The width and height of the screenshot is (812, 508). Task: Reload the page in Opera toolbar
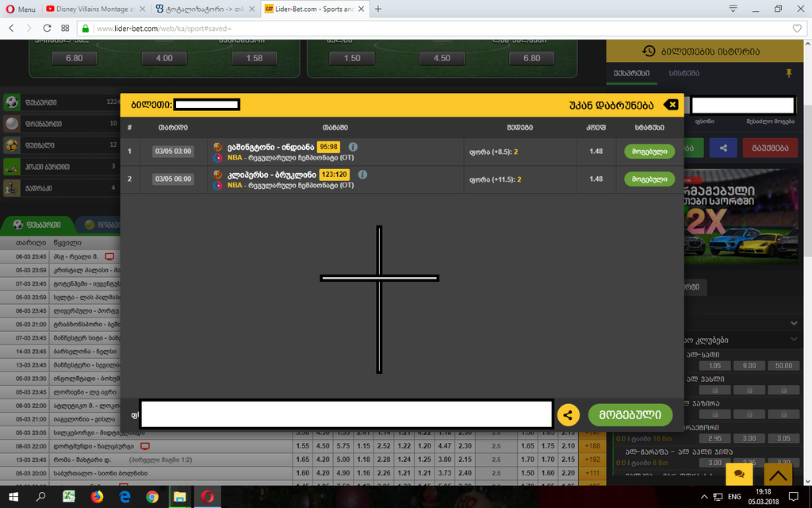pos(47,28)
